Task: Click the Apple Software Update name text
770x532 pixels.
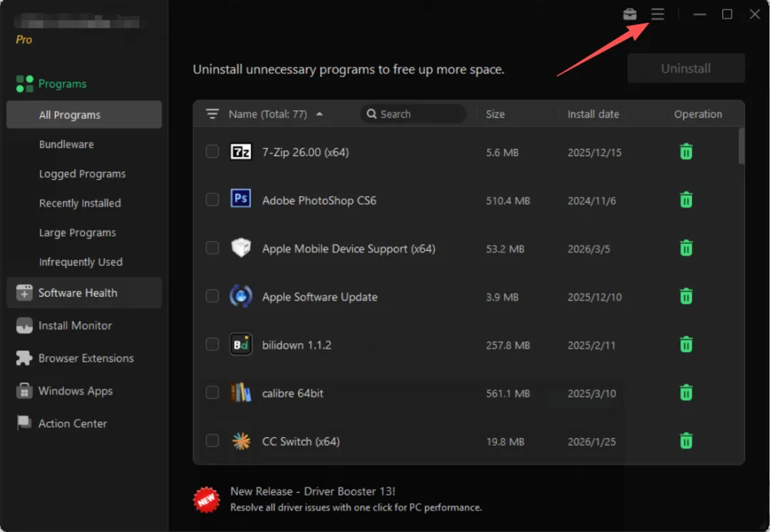Action: point(319,297)
